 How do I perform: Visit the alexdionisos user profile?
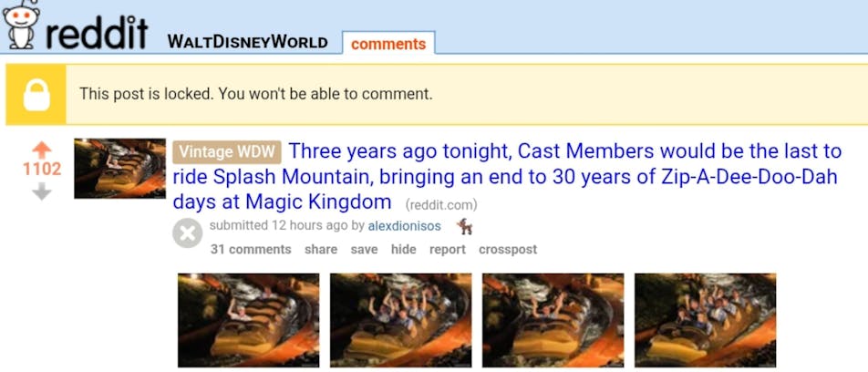[x=404, y=226]
